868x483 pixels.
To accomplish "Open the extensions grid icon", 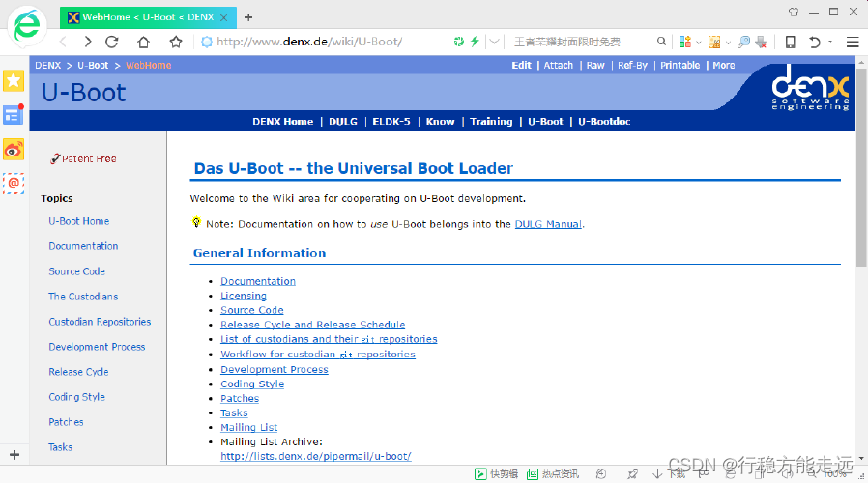I will (x=684, y=42).
